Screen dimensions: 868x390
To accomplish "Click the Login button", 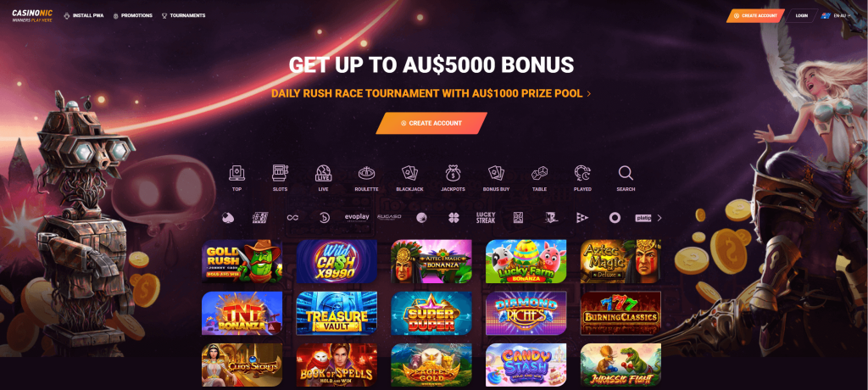I will 802,15.
